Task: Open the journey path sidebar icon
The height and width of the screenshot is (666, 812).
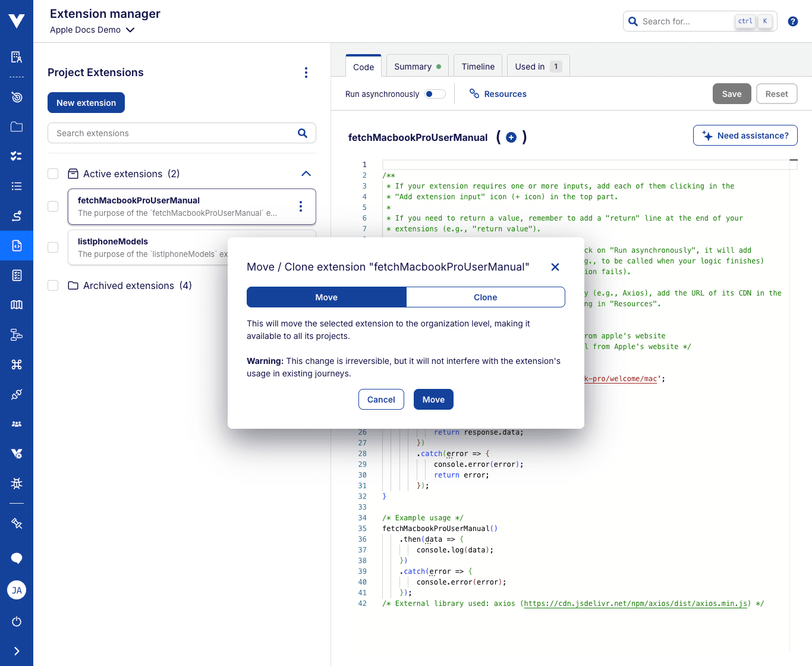Action: click(x=17, y=216)
